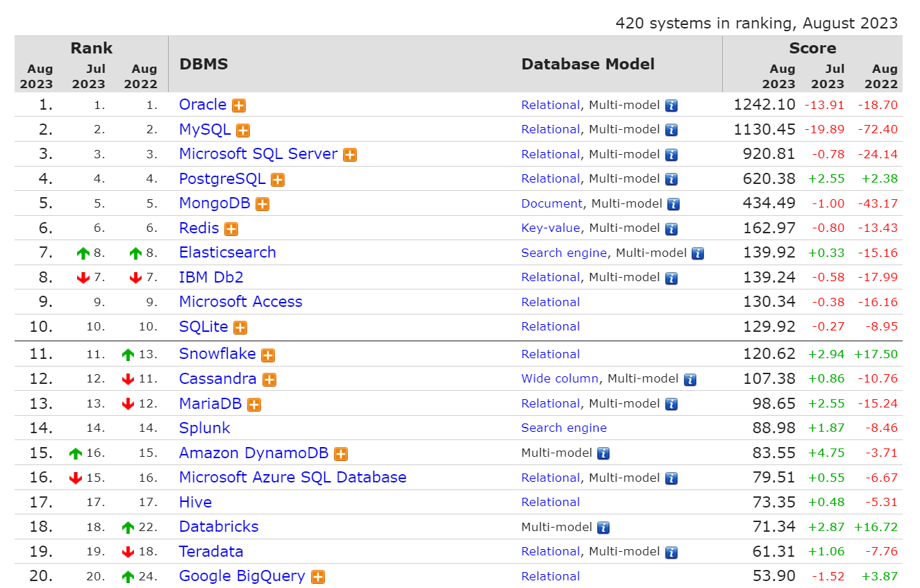Click the info icon in Microsoft SQL Server row
The image size is (920, 588).
tap(671, 155)
